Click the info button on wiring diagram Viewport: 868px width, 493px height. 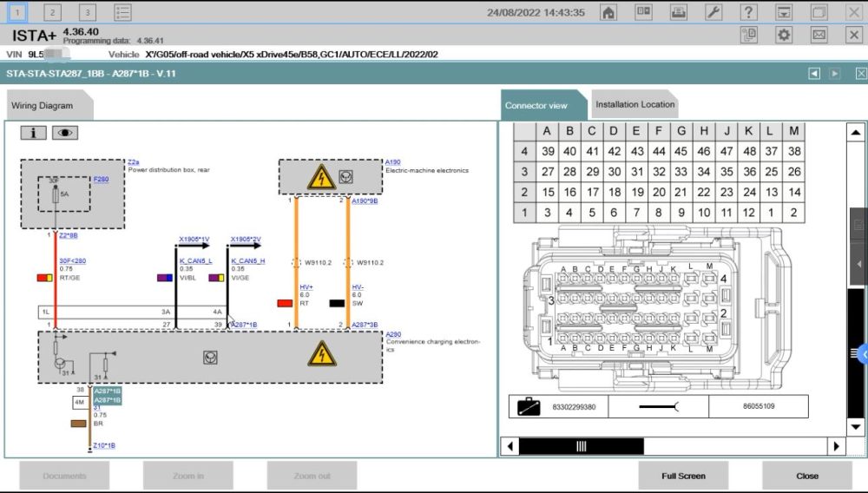pyautogui.click(x=33, y=133)
